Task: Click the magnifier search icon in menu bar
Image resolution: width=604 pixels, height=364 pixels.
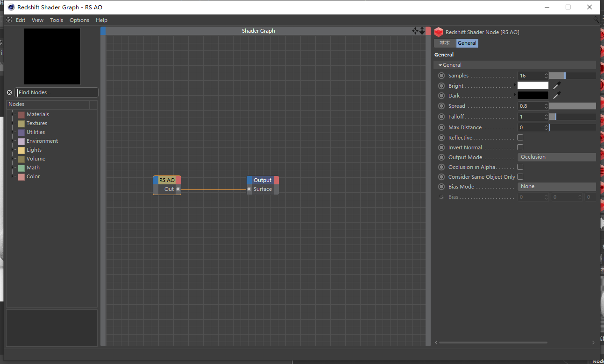Action: [x=596, y=20]
